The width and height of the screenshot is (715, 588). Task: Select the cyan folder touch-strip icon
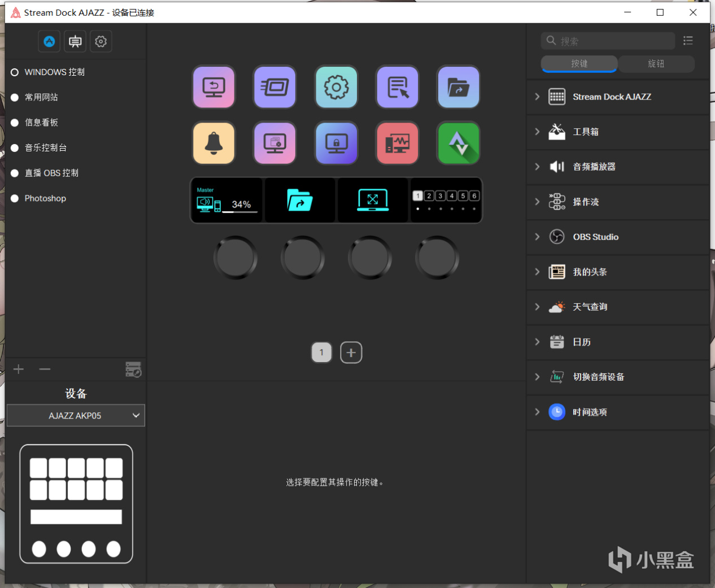pyautogui.click(x=300, y=200)
